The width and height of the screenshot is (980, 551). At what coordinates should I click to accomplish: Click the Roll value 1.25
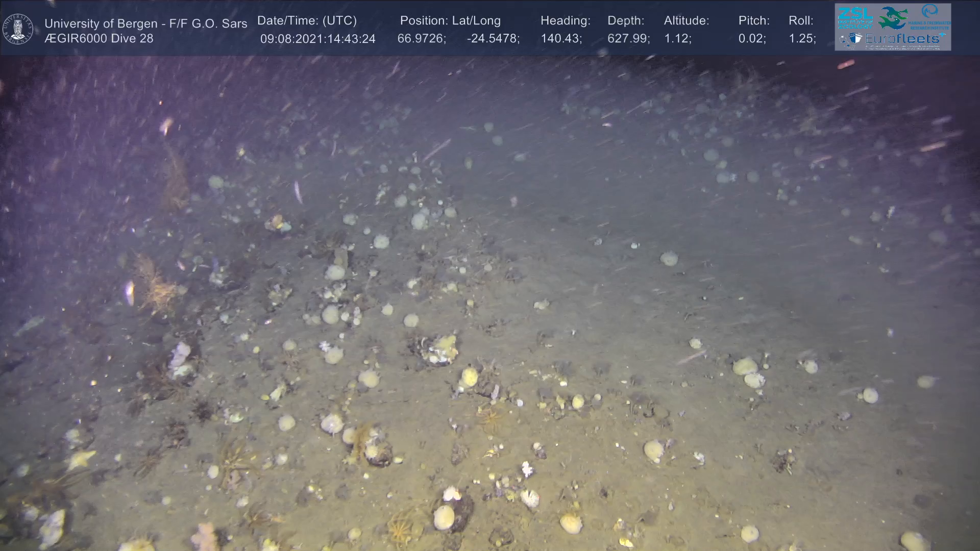[x=801, y=39]
